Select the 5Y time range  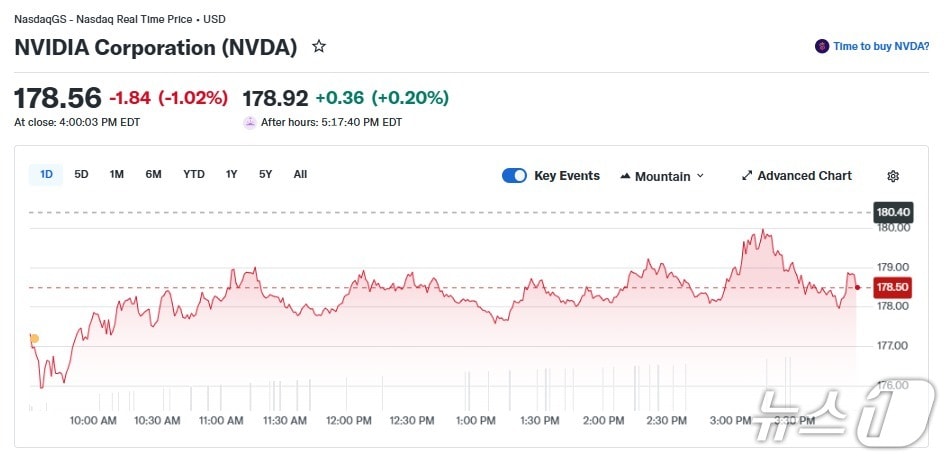coord(265,175)
